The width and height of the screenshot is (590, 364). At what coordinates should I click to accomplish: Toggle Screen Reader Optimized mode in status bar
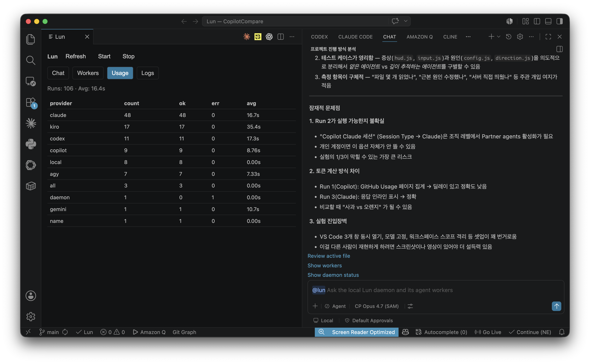(x=357, y=332)
